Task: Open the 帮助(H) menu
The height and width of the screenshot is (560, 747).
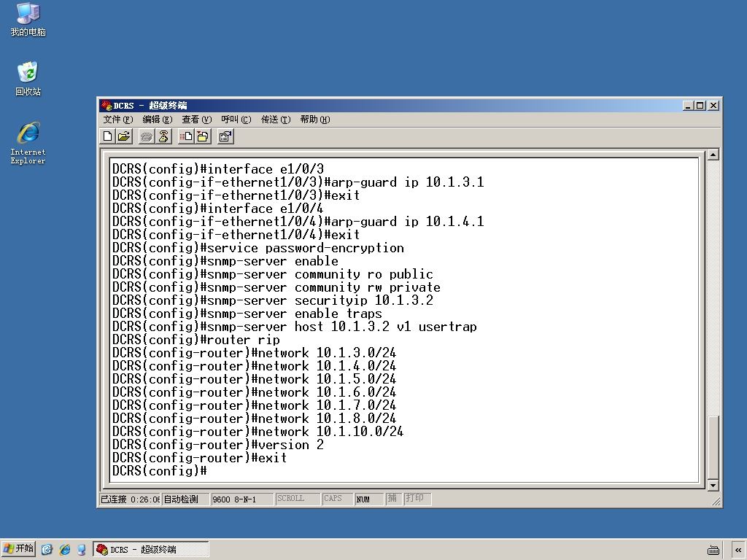Action: pyautogui.click(x=315, y=120)
